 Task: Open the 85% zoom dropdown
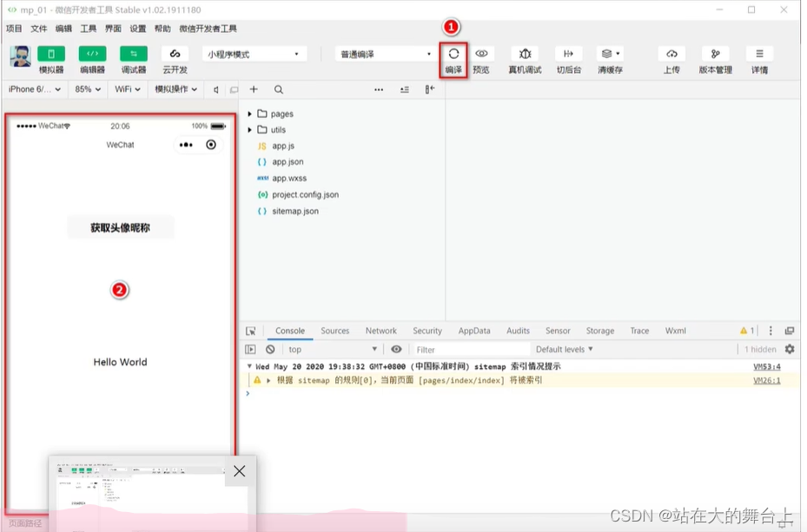pyautogui.click(x=88, y=89)
